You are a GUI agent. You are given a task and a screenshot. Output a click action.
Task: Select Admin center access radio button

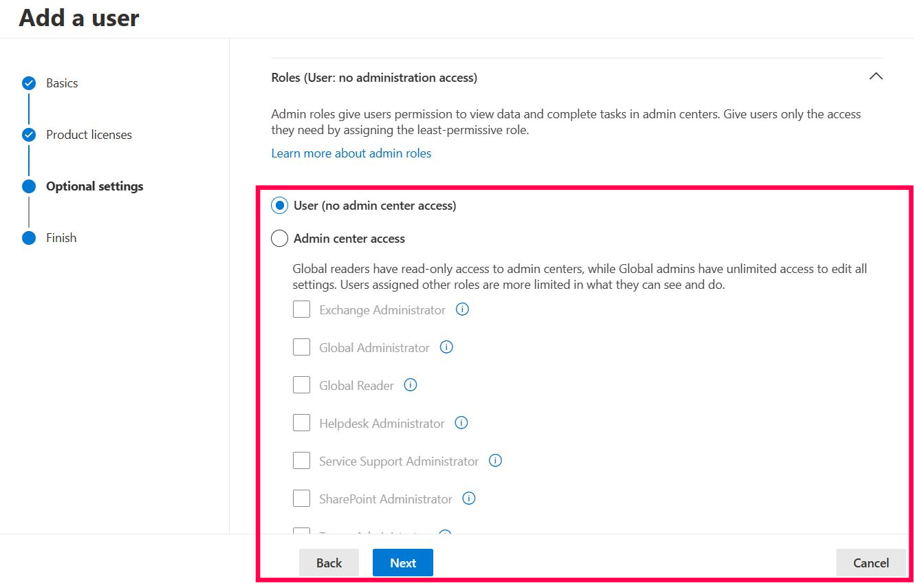(279, 239)
